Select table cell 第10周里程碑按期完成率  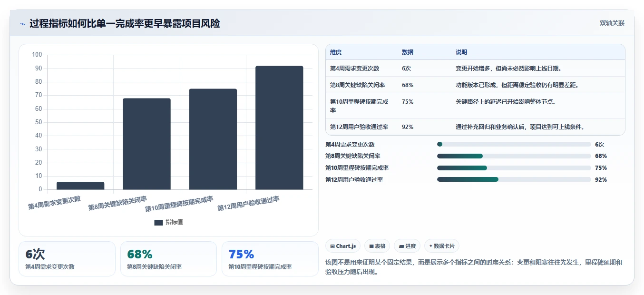(359, 106)
